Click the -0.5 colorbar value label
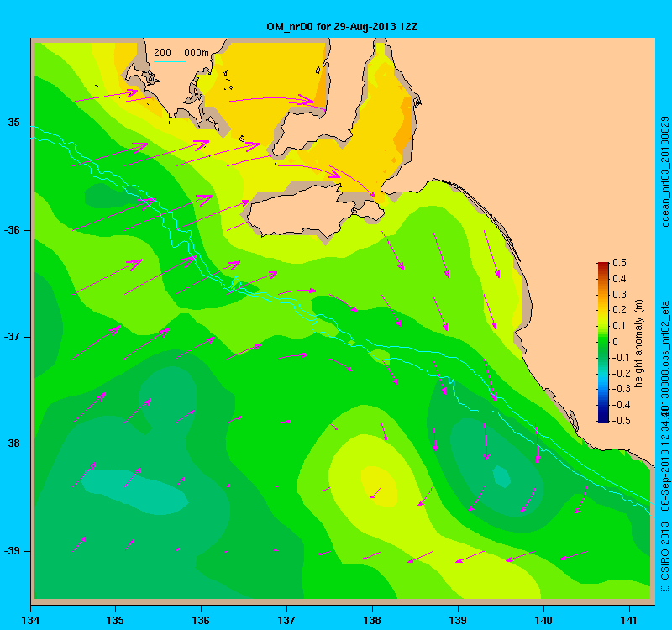Screen dimensions: 672x630 coord(620,421)
